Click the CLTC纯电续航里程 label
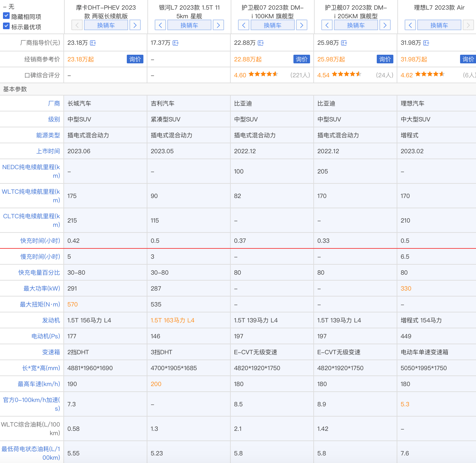The width and height of the screenshot is (476, 463). (x=32, y=221)
